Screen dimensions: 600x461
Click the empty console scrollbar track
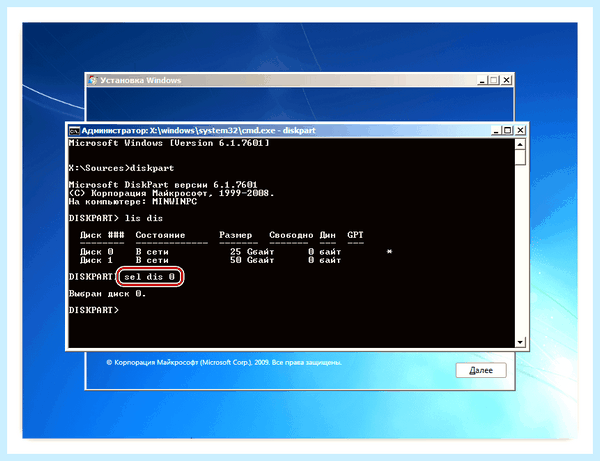[x=520, y=251]
